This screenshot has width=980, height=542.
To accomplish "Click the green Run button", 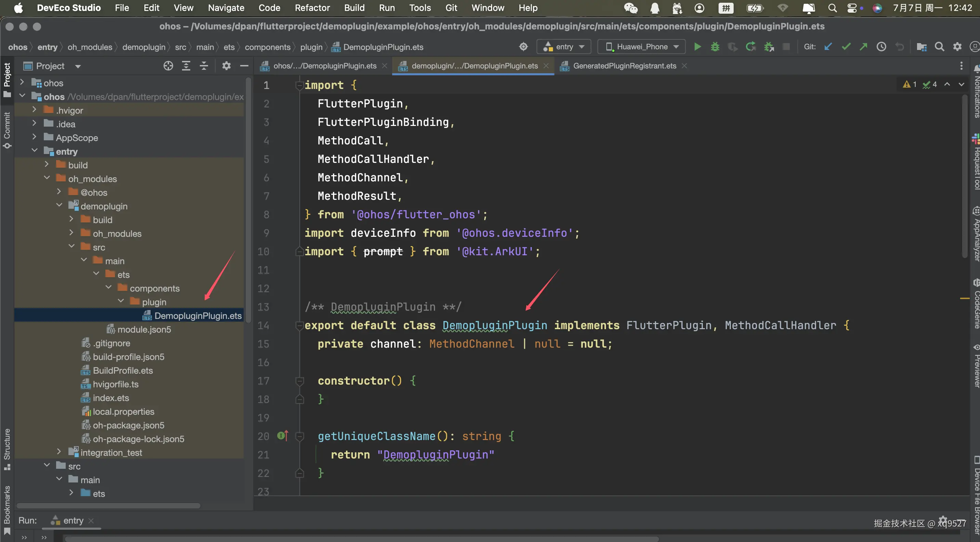I will click(697, 47).
